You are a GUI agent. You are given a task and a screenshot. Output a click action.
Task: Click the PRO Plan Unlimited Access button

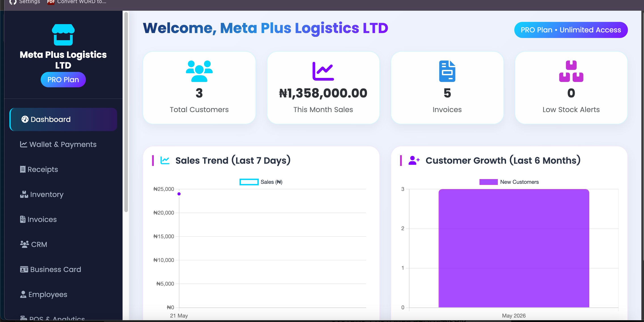(x=571, y=30)
